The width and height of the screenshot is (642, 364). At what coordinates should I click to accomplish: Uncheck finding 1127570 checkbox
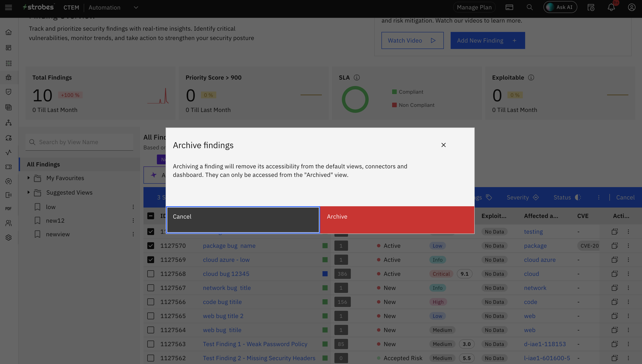[x=151, y=246]
